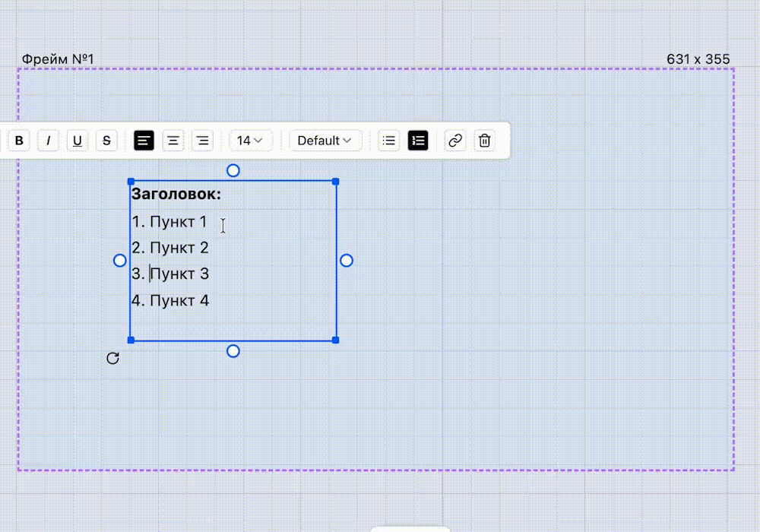Open the Default font style dropdown
Viewport: 760px width, 532px height.
325,141
